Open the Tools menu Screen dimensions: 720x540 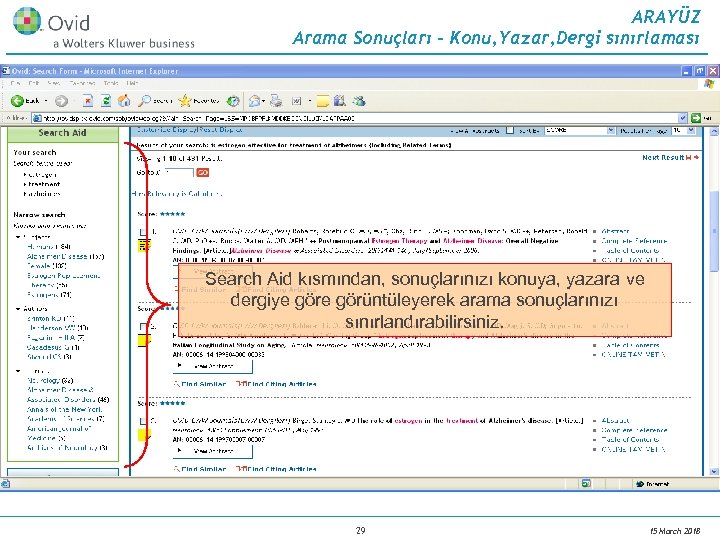pyautogui.click(x=111, y=83)
